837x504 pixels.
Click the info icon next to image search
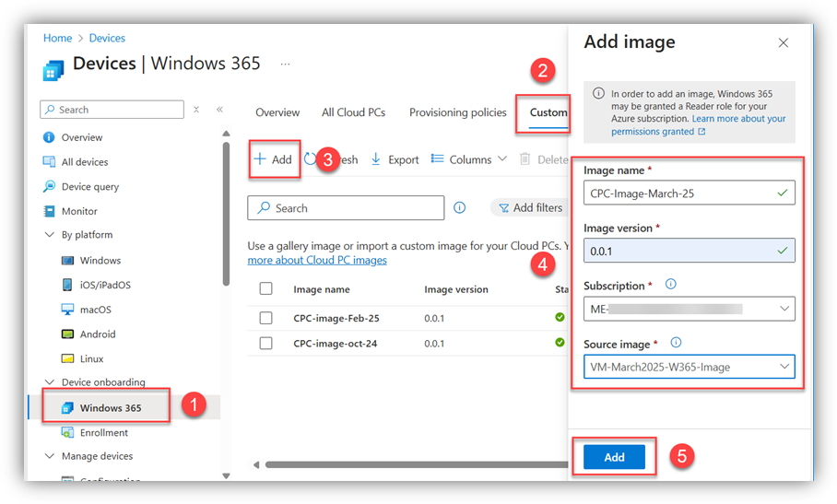pyautogui.click(x=460, y=207)
